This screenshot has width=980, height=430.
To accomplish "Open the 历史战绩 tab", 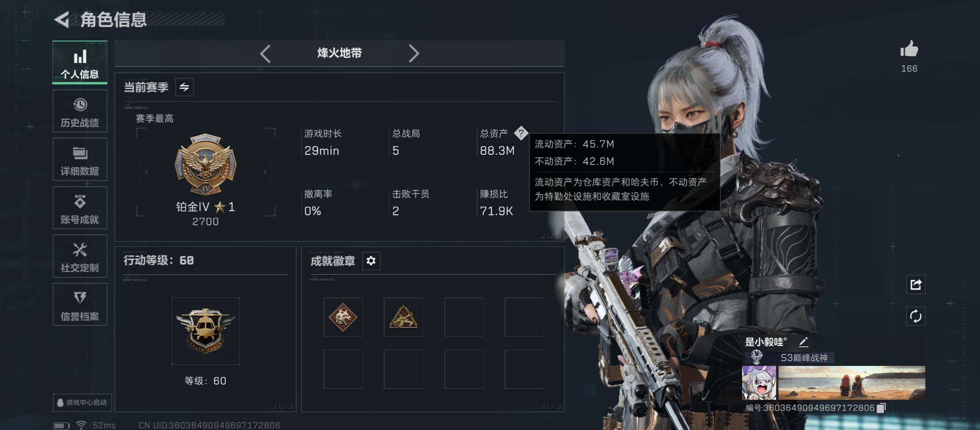I will pyautogui.click(x=80, y=111).
